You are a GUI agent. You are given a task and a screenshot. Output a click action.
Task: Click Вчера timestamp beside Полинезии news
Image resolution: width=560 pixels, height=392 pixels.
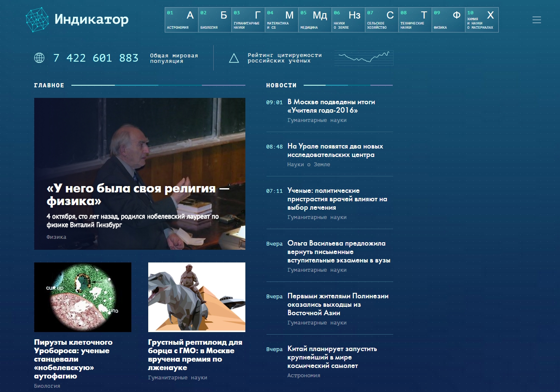(275, 297)
